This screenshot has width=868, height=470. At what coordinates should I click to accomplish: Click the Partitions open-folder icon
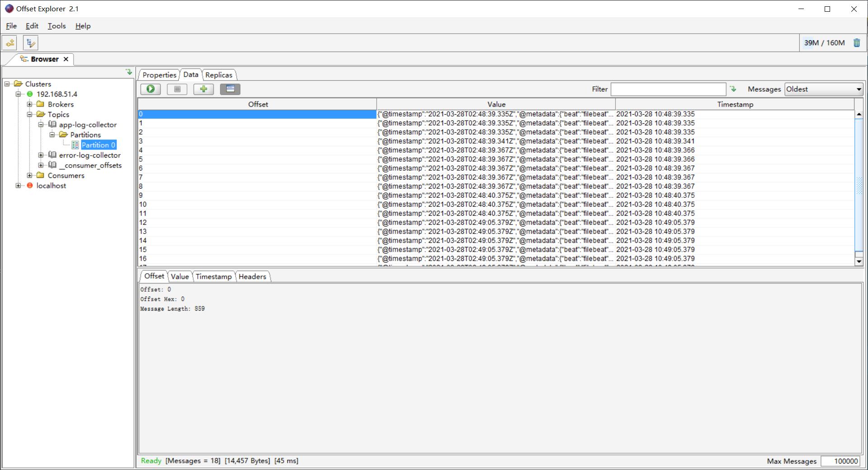click(x=63, y=135)
